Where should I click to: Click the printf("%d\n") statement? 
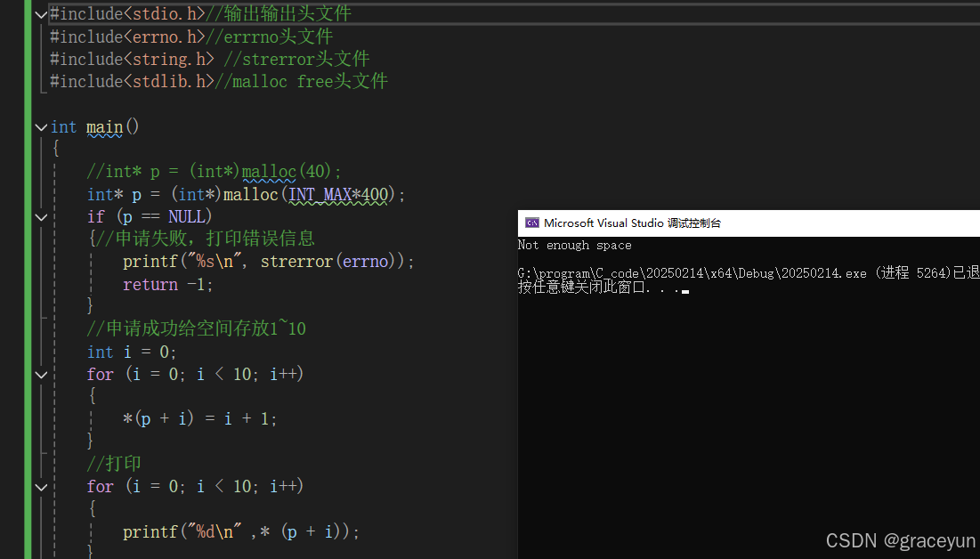tap(241, 532)
